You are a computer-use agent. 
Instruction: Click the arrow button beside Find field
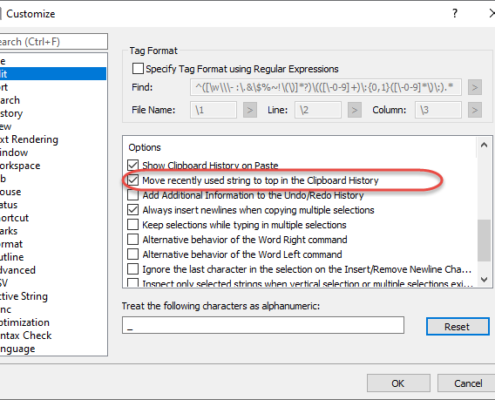click(x=475, y=88)
